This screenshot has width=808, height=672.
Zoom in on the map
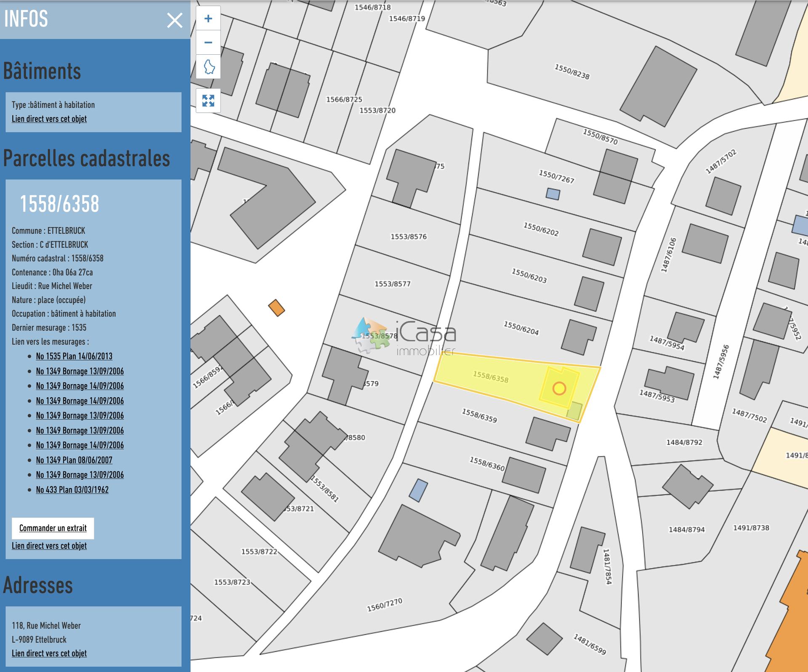coord(208,19)
